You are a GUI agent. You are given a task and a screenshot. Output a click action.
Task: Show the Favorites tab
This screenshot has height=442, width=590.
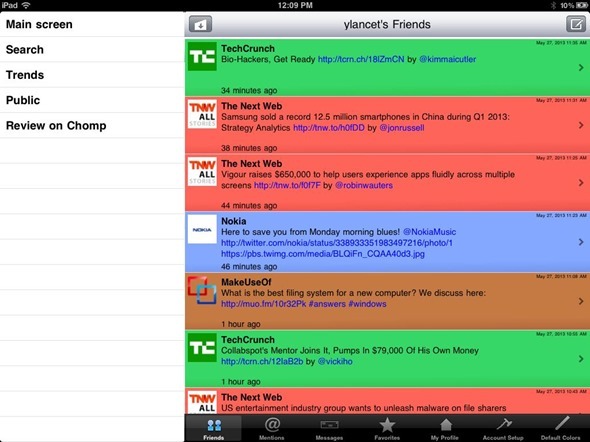387,428
